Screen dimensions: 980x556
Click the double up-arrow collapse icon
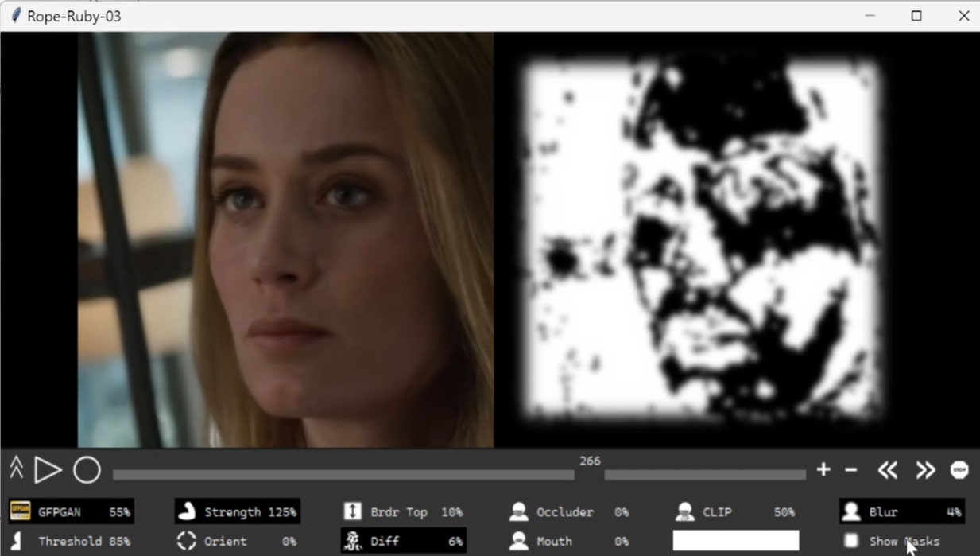coord(17,468)
